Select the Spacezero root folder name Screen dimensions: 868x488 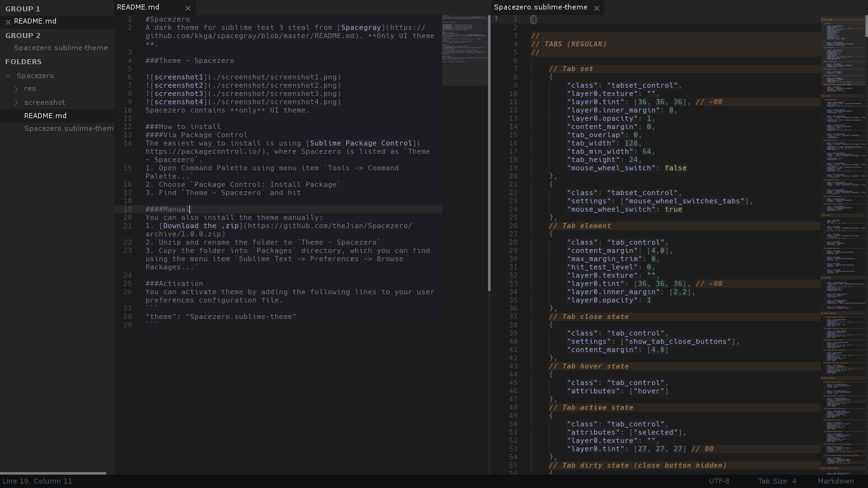[x=35, y=76]
